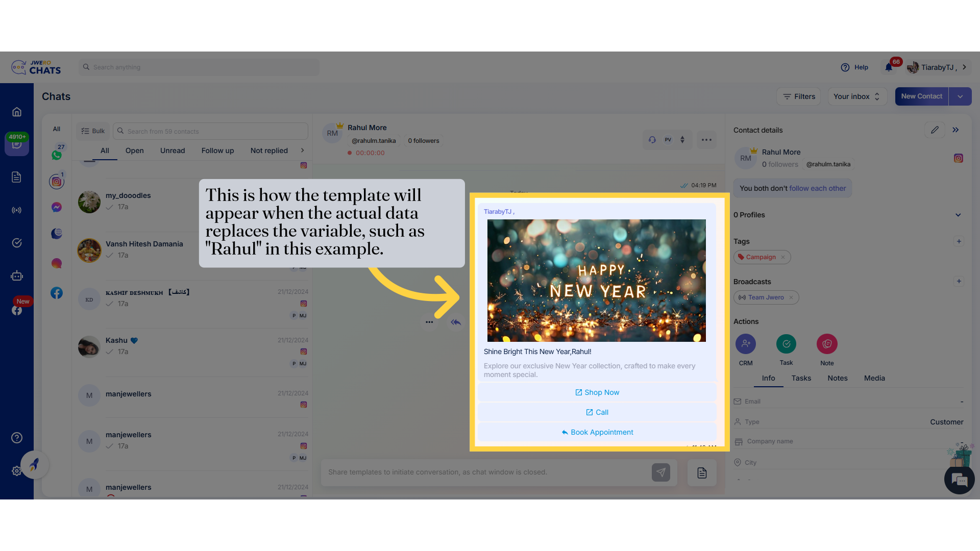Click the Task action icon
Image resolution: width=980 pixels, height=551 pixels.
click(786, 344)
